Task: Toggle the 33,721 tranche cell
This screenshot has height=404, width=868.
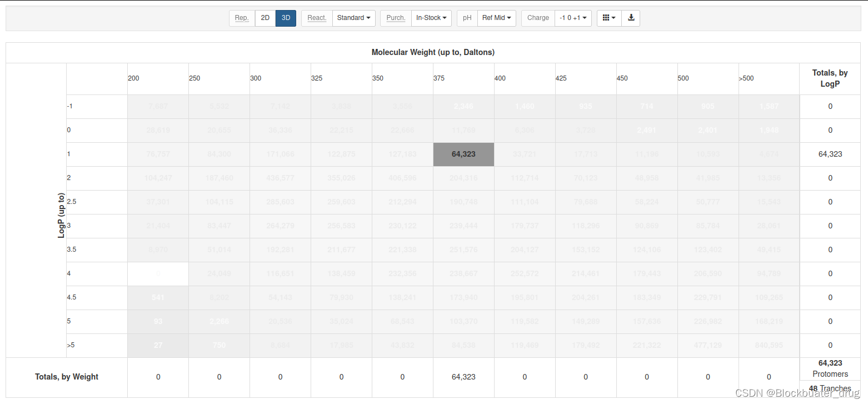Action: (525, 154)
